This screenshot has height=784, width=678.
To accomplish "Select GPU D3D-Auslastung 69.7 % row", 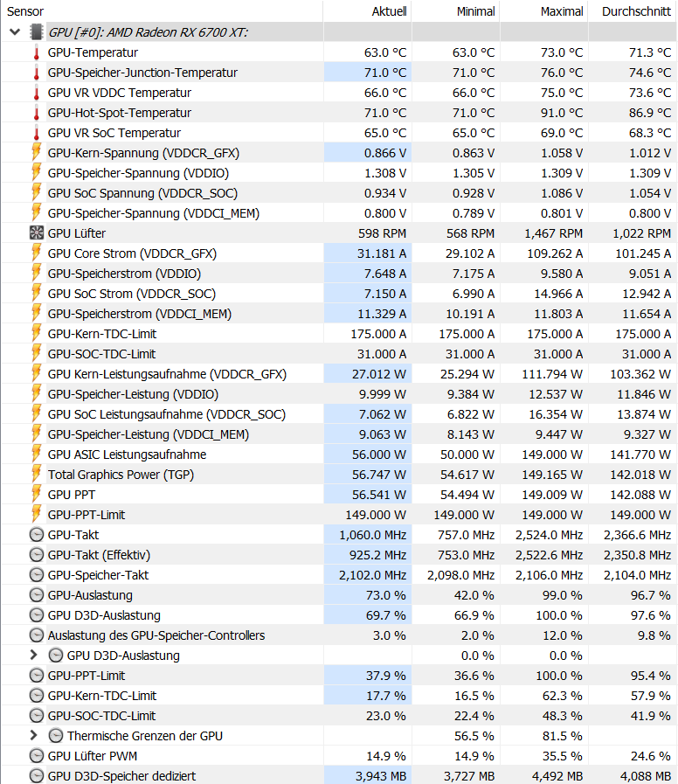I will click(338, 615).
